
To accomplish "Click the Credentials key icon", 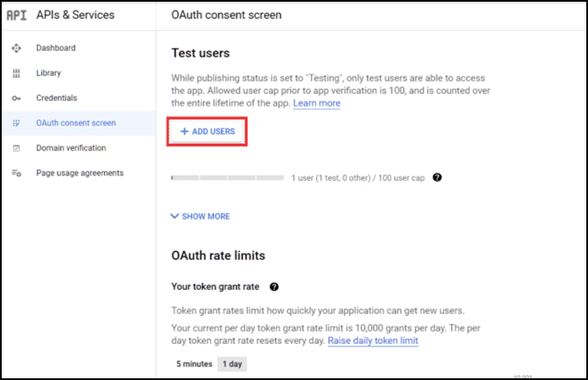I will pyautogui.click(x=16, y=98).
